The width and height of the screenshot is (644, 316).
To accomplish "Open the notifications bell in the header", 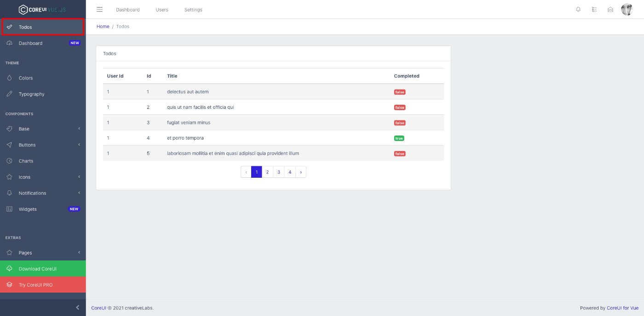I will (578, 9).
